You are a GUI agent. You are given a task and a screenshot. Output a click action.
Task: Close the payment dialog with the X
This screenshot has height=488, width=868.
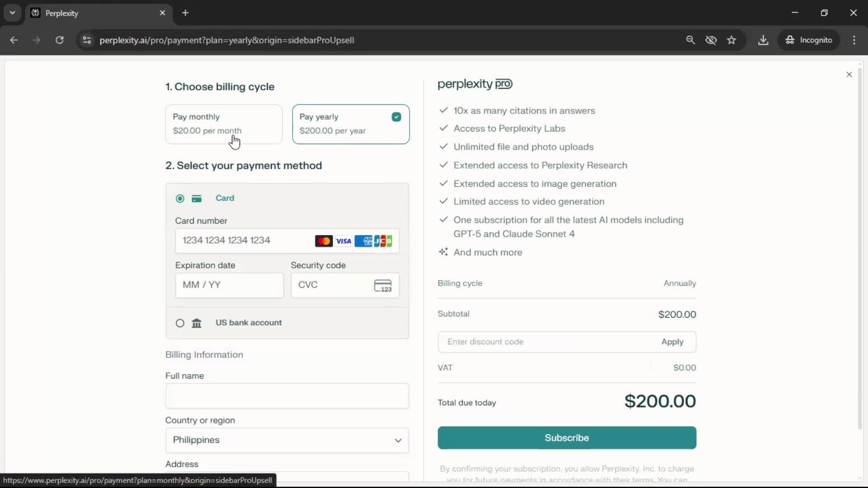849,75
